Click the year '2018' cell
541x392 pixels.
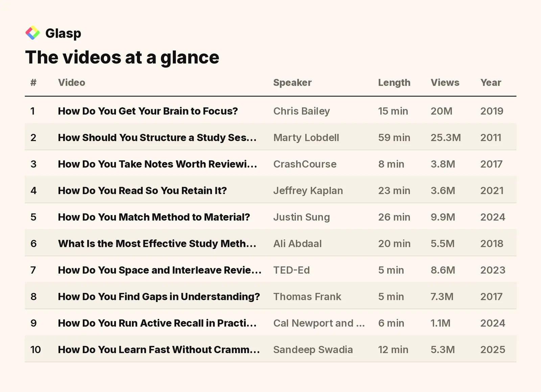point(492,244)
